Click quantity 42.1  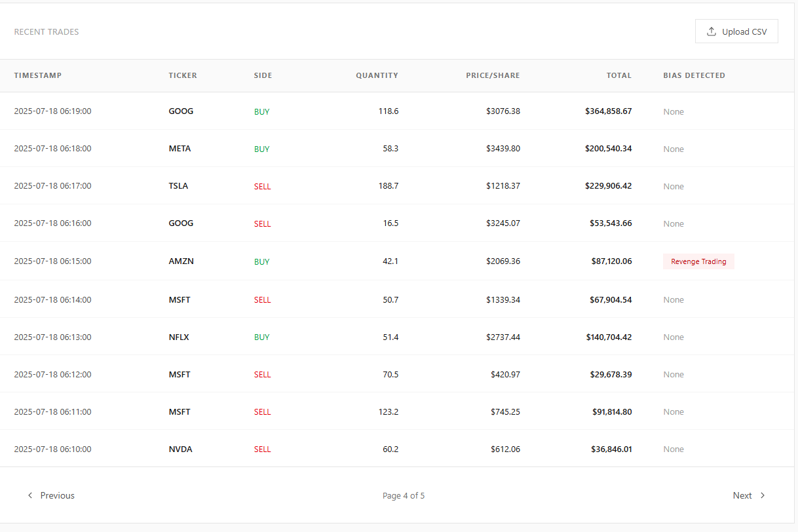pos(390,261)
